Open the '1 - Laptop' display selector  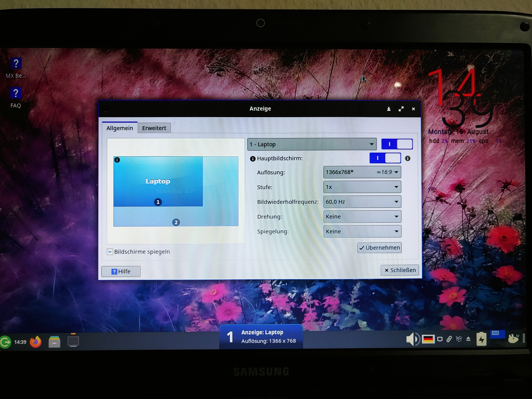(312, 144)
